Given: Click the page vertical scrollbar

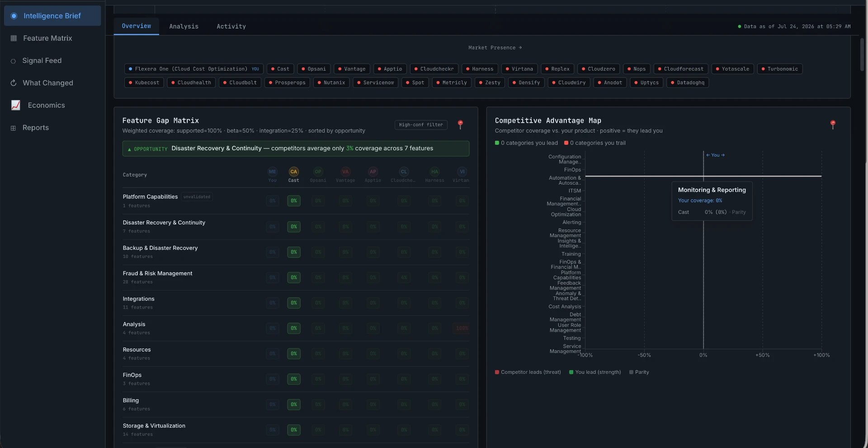Looking at the screenshot, I should pos(862,54).
